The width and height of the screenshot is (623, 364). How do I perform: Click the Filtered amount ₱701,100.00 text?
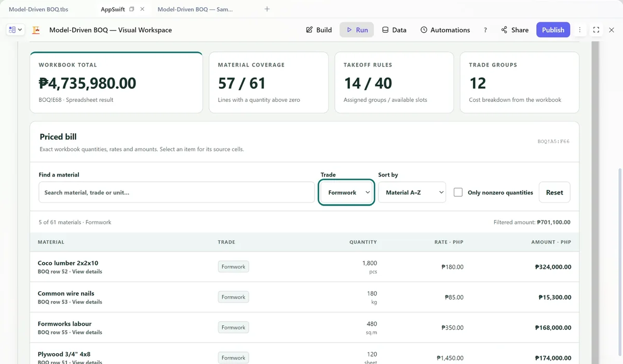click(532, 222)
